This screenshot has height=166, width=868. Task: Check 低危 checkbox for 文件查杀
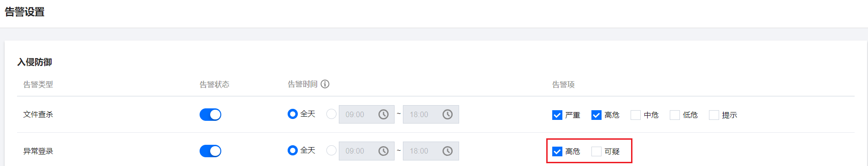tap(675, 115)
